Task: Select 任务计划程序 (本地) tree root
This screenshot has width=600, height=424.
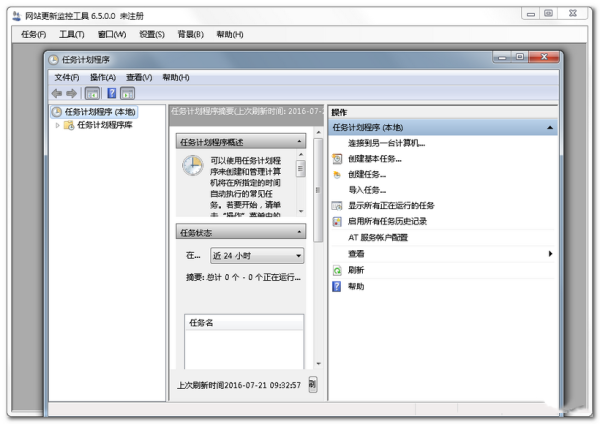Action: coord(94,112)
